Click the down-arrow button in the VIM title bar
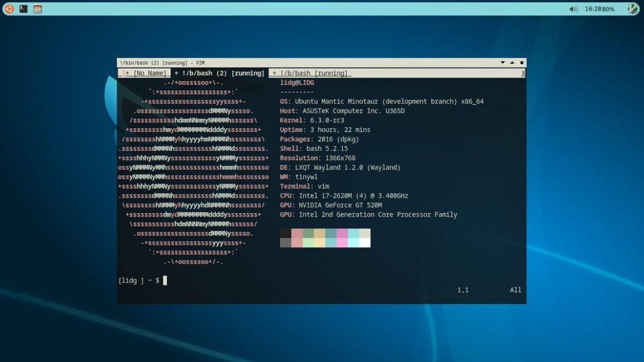The image size is (644, 362). coord(503,63)
